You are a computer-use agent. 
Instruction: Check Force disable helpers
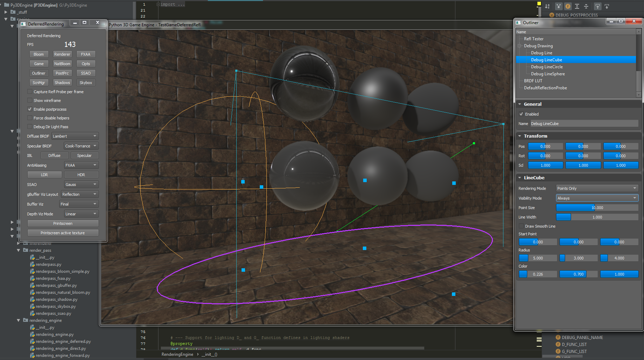tap(30, 118)
